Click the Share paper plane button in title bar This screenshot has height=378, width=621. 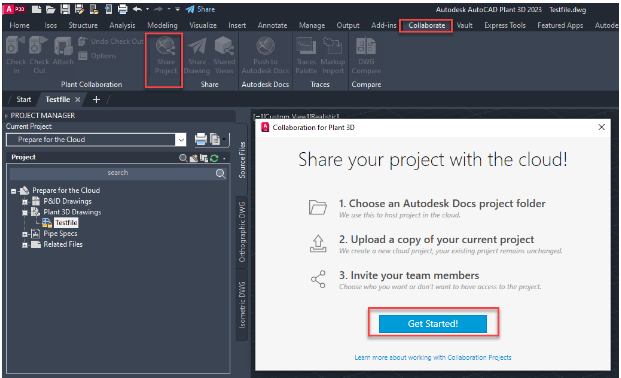click(200, 9)
